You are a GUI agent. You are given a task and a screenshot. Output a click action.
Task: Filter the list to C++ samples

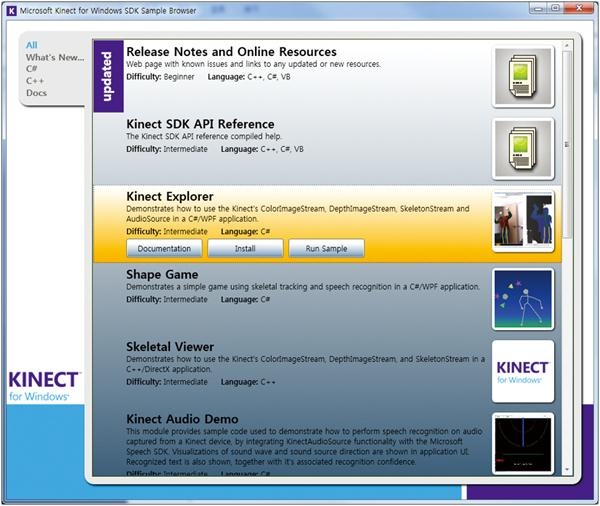coord(36,81)
